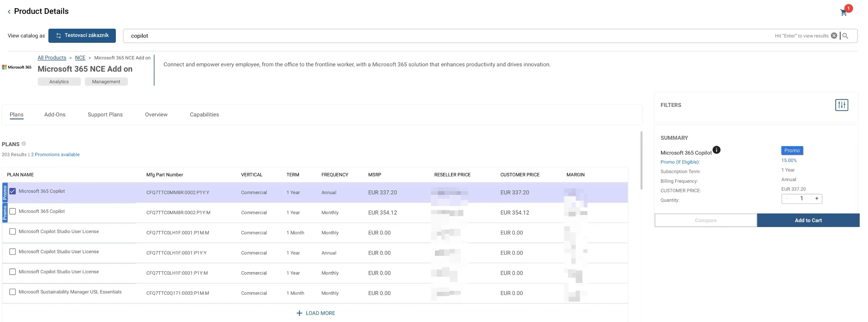Image resolution: width=868 pixels, height=322 pixels.
Task: Select Copilot Studio User License P1Y:Y plan
Action: [12, 252]
